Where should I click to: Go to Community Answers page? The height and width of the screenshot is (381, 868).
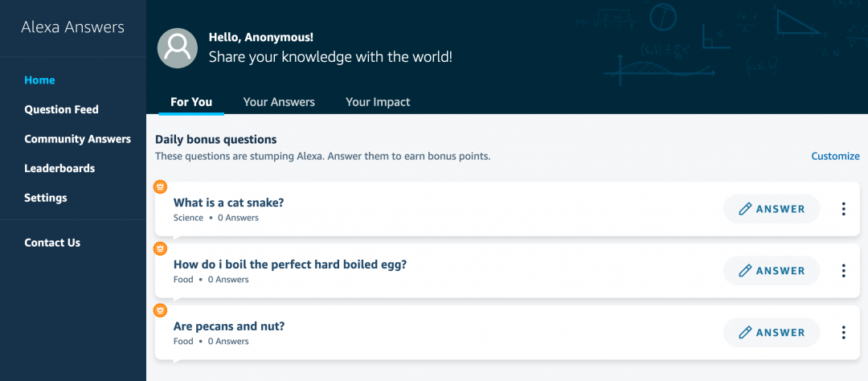[x=77, y=139]
